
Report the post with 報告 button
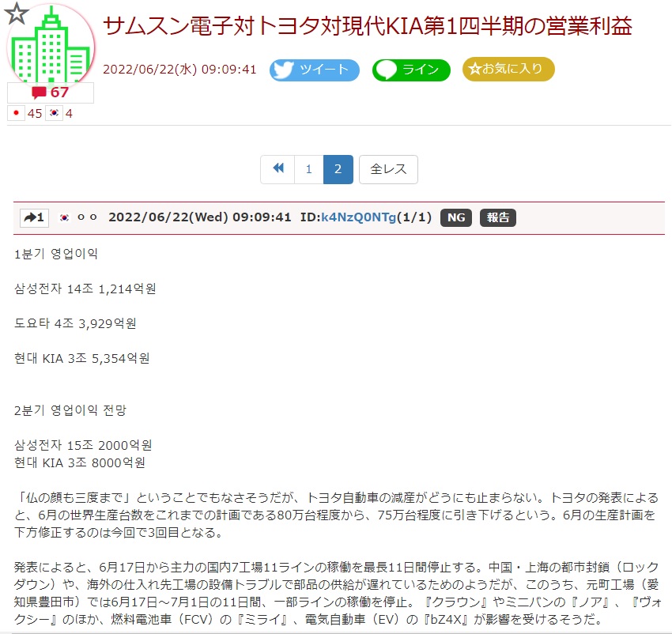pyautogui.click(x=497, y=217)
